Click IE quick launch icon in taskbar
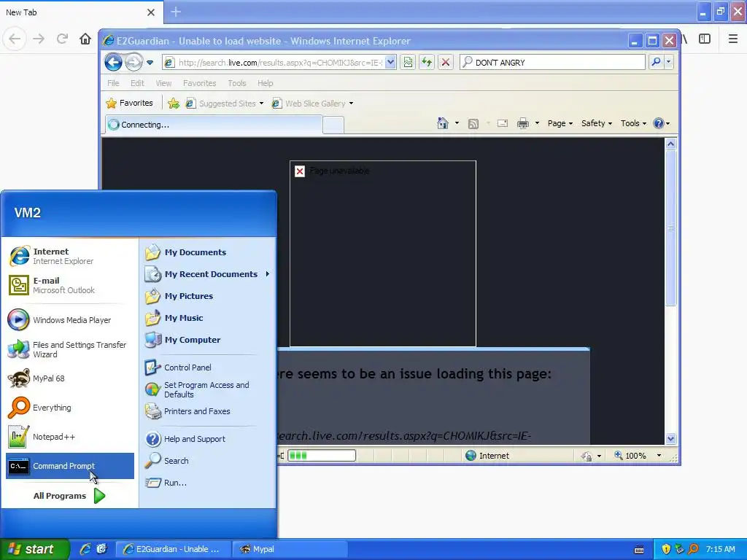Screen dimensions: 747x560 tap(85, 549)
